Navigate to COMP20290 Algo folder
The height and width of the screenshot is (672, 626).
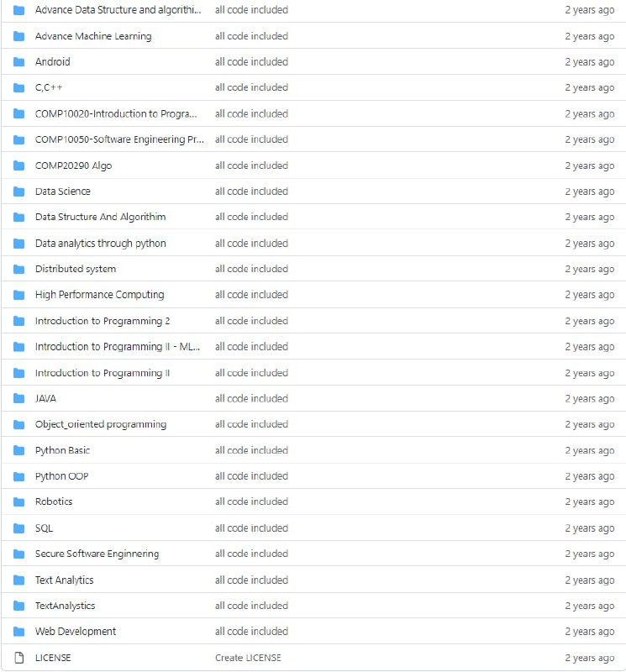73,165
